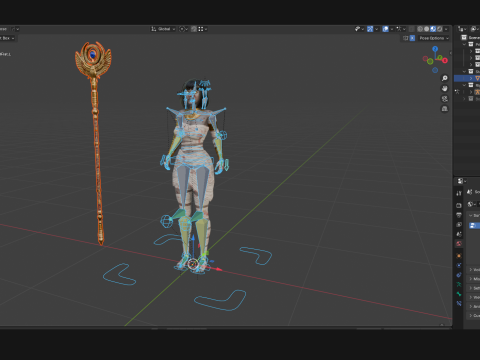Open the Scene properties tab
480x360 pixels.
[459, 234]
